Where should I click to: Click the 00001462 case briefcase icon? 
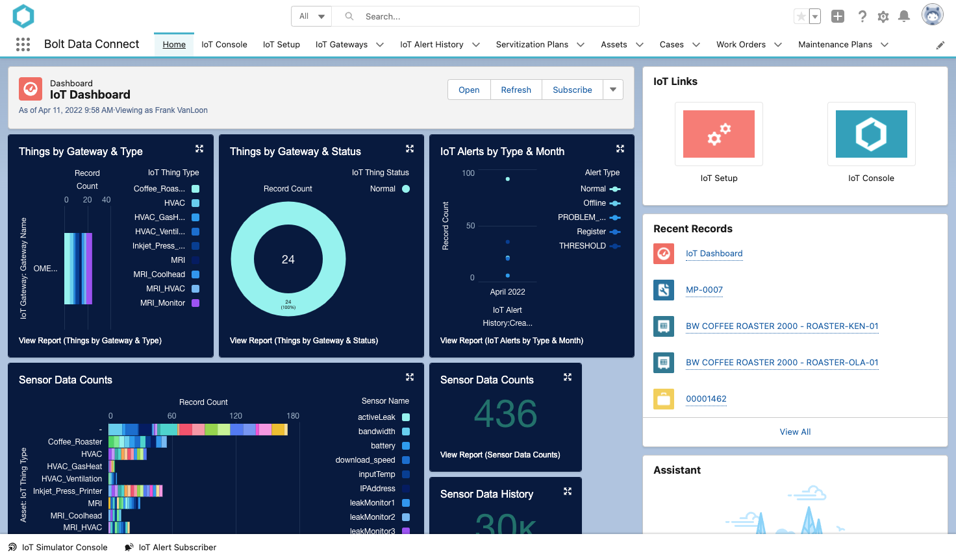[664, 399]
